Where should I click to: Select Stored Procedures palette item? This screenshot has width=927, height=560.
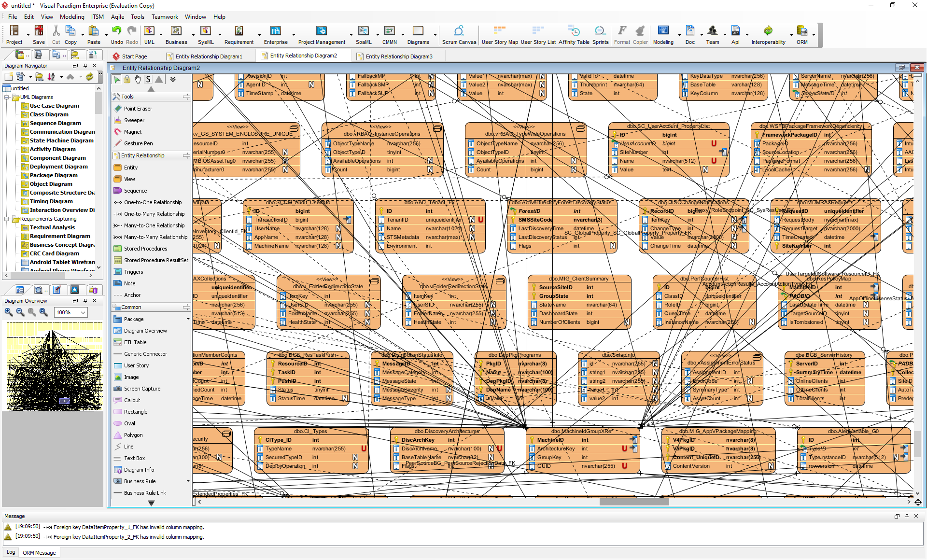[x=145, y=249]
